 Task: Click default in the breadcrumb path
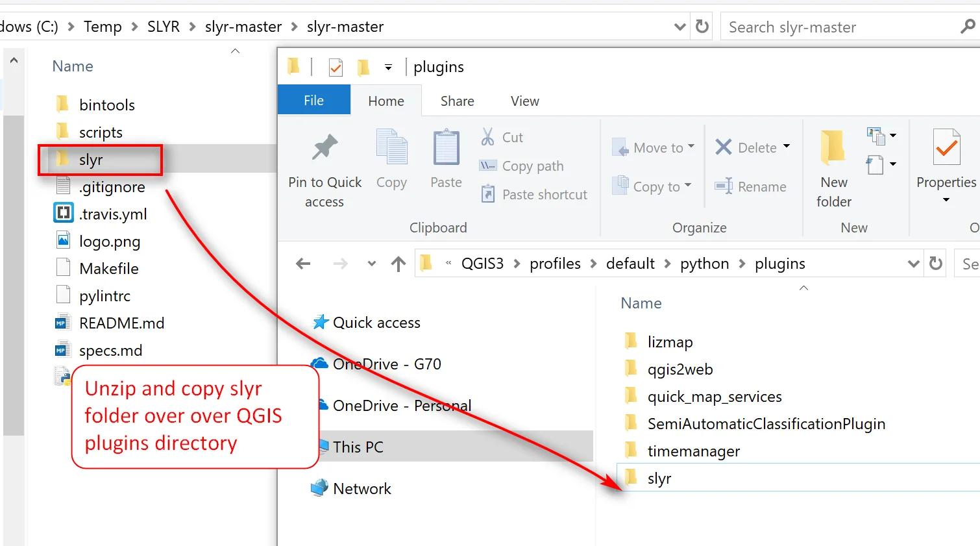click(630, 264)
